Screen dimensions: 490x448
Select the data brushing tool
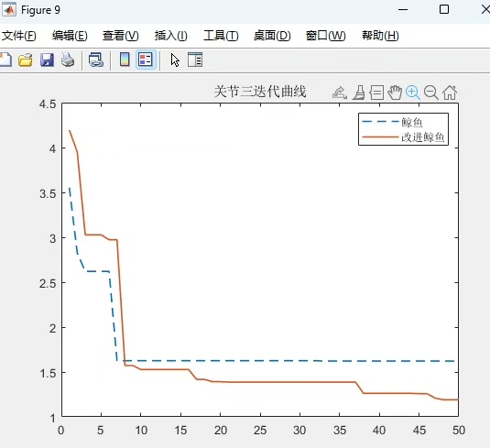[359, 93]
